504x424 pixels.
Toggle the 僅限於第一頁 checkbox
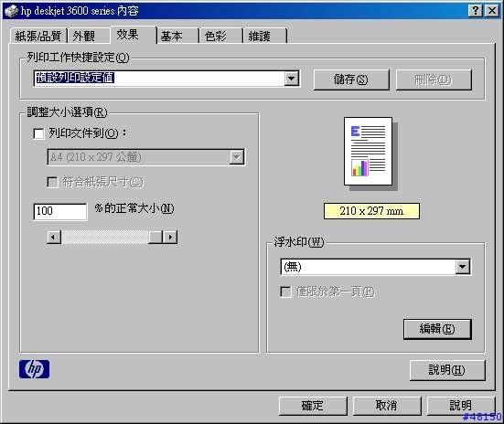point(285,292)
